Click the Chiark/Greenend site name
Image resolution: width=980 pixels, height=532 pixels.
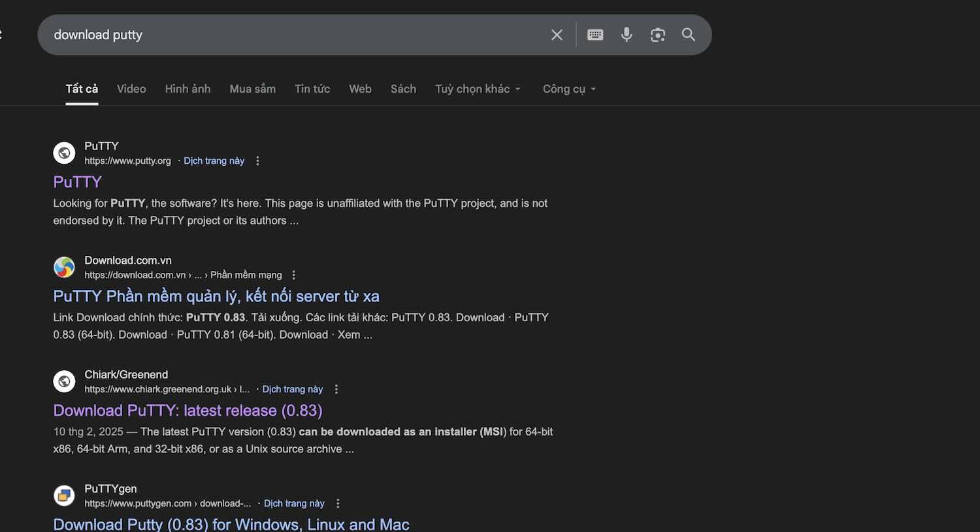pos(126,375)
